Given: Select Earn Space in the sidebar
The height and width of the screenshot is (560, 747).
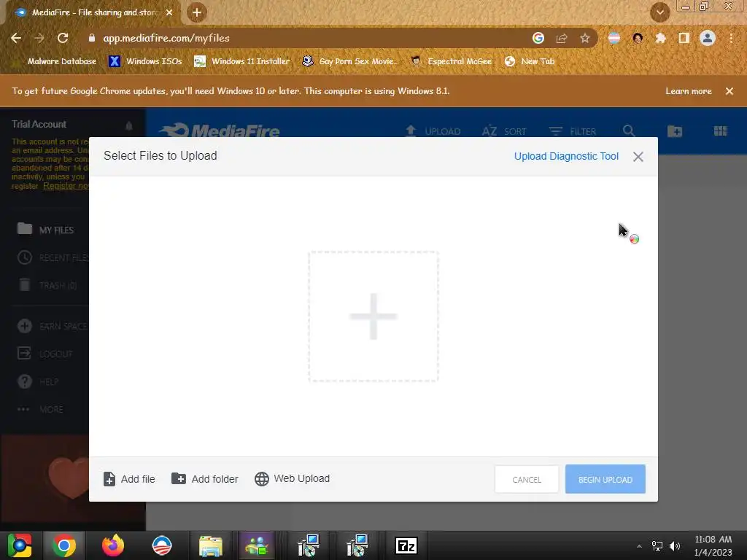Looking at the screenshot, I should 53,326.
